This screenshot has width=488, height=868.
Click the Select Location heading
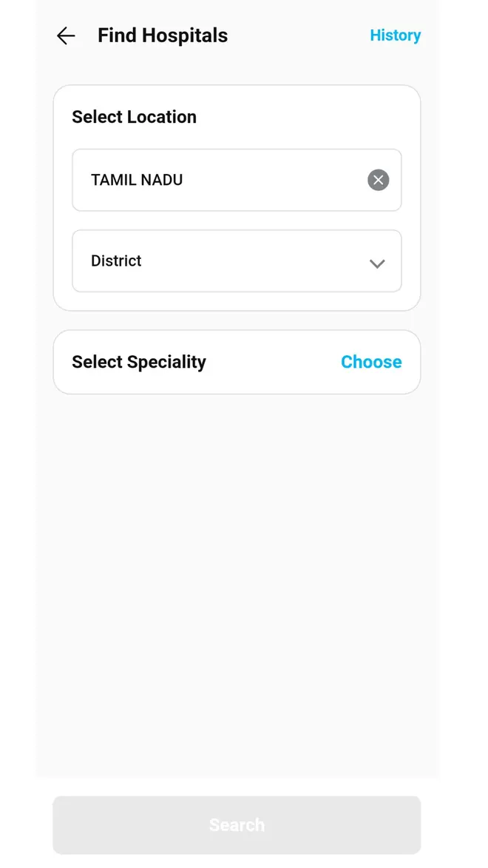tap(134, 117)
